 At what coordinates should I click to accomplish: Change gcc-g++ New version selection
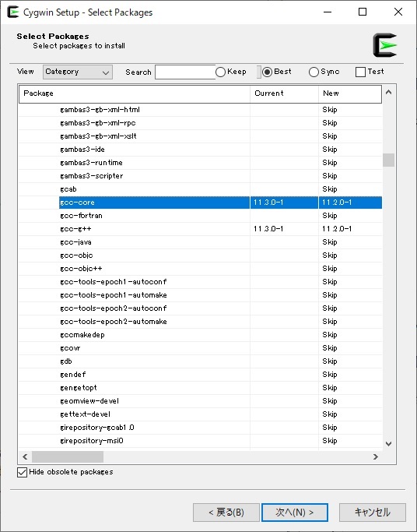click(350, 229)
